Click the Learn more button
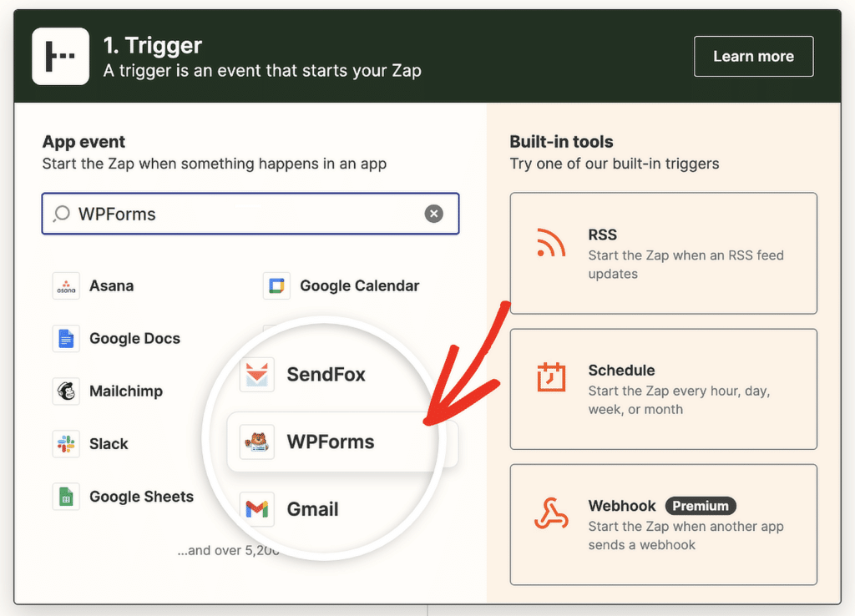 click(x=753, y=56)
